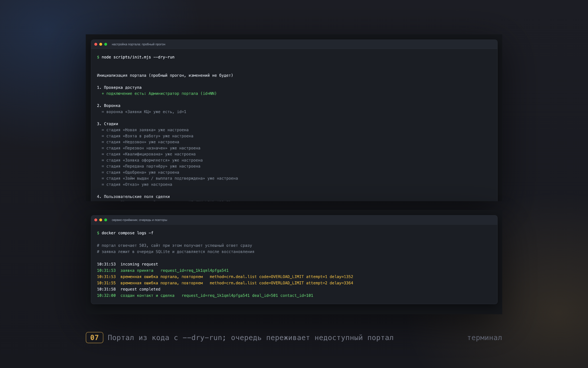Click title «настройка портала: пробный прогон»
Image resolution: width=588 pixels, height=368 pixels.
[138, 44]
